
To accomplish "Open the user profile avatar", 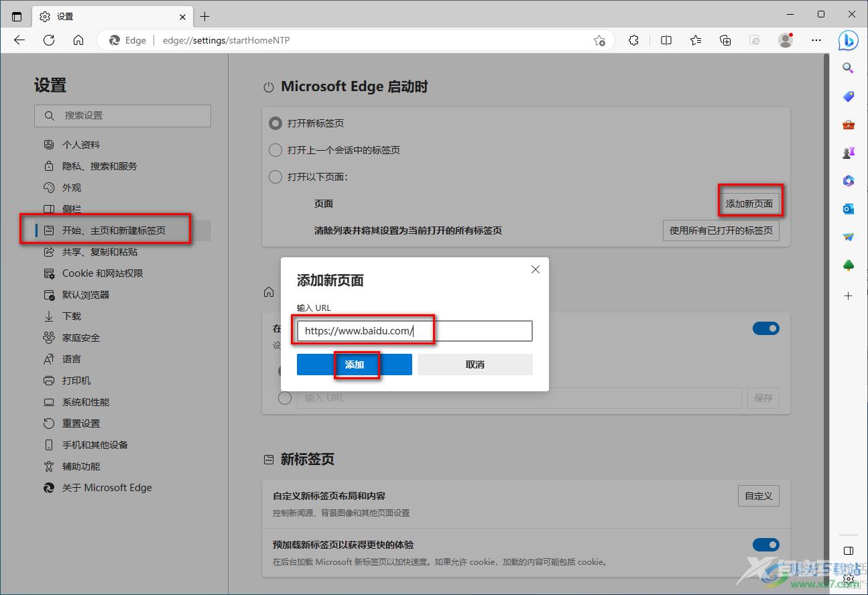I will [786, 40].
